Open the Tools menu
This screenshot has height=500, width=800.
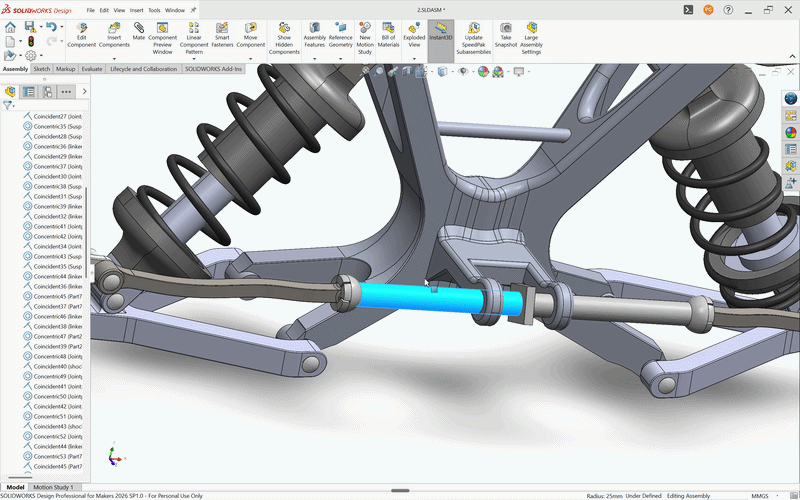[x=154, y=10]
